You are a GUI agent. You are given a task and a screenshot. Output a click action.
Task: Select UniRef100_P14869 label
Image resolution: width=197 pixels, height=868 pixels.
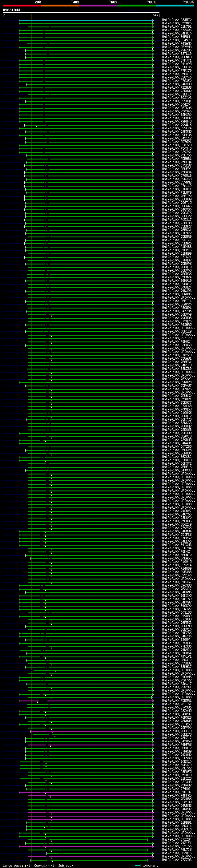point(177,568)
